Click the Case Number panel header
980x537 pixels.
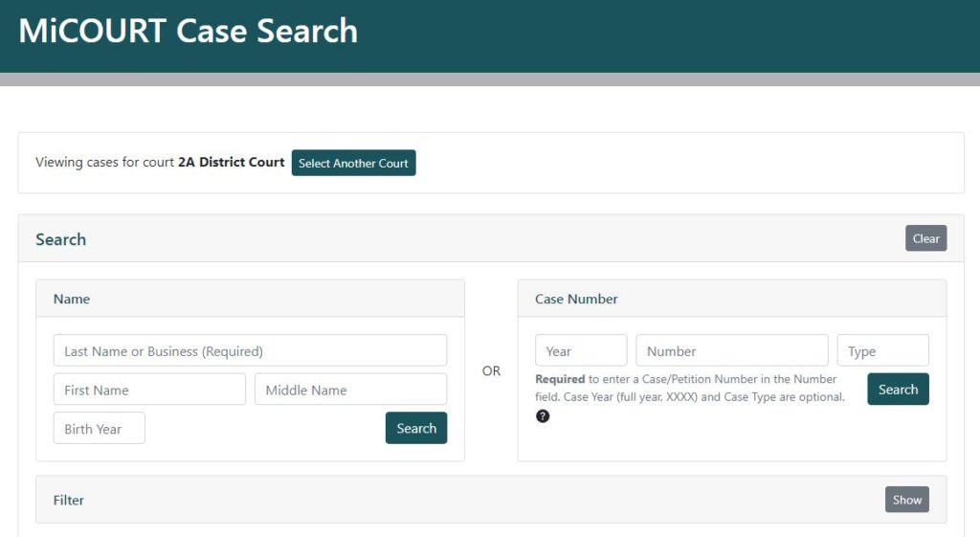click(x=576, y=299)
